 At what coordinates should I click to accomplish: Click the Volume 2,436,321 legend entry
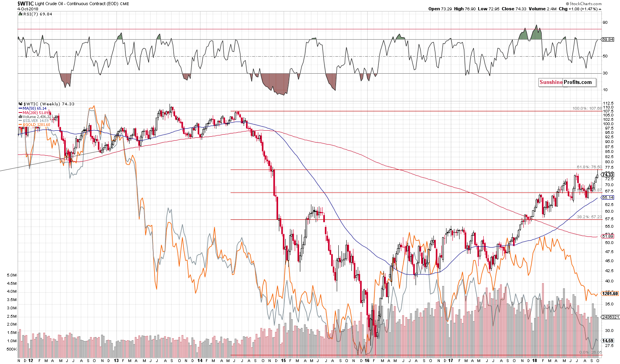38,117
